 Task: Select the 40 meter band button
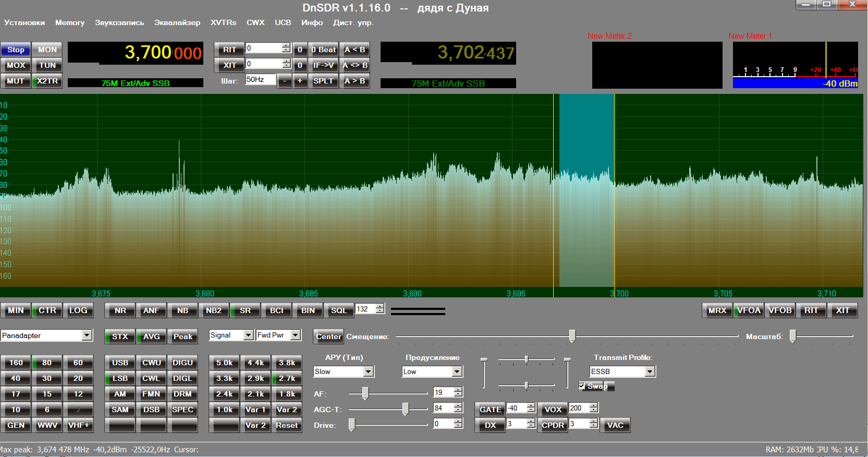16,378
